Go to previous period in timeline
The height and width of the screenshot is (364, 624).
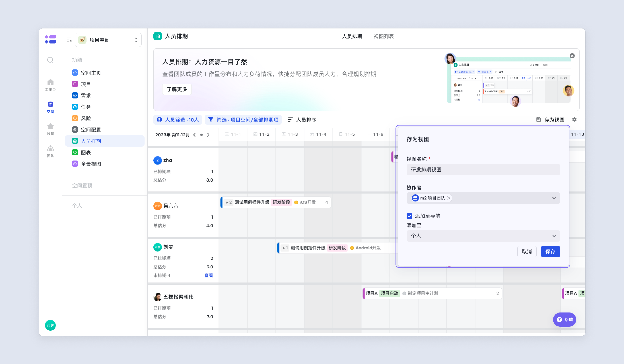pos(195,135)
